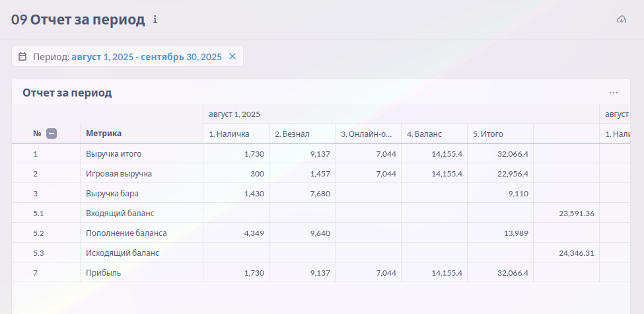
Task: Select the "Выручка итого" row label
Action: click(114, 154)
